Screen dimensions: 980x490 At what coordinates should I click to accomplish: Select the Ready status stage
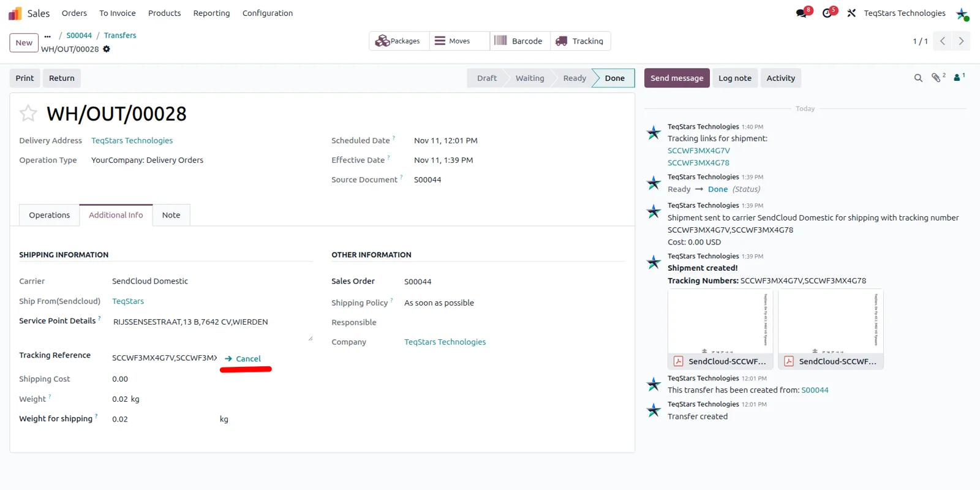click(x=575, y=78)
